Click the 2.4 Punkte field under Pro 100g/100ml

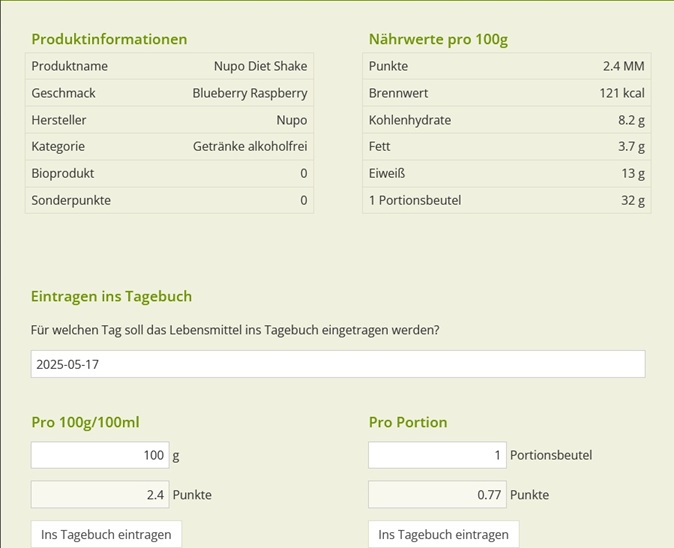(100, 494)
